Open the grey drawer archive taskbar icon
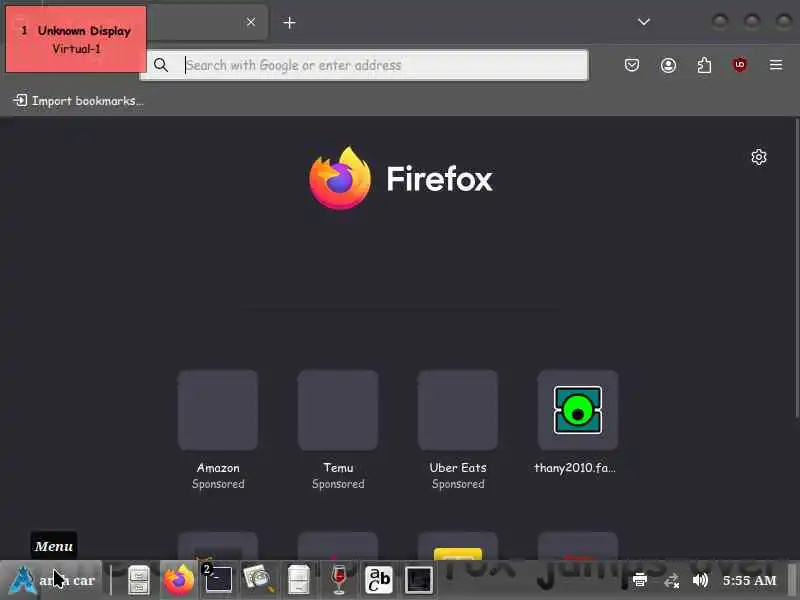Screen dimensions: 800x600 click(299, 580)
